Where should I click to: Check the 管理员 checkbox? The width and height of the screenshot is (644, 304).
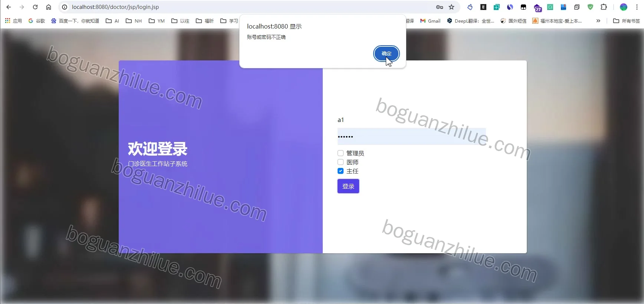tap(341, 153)
